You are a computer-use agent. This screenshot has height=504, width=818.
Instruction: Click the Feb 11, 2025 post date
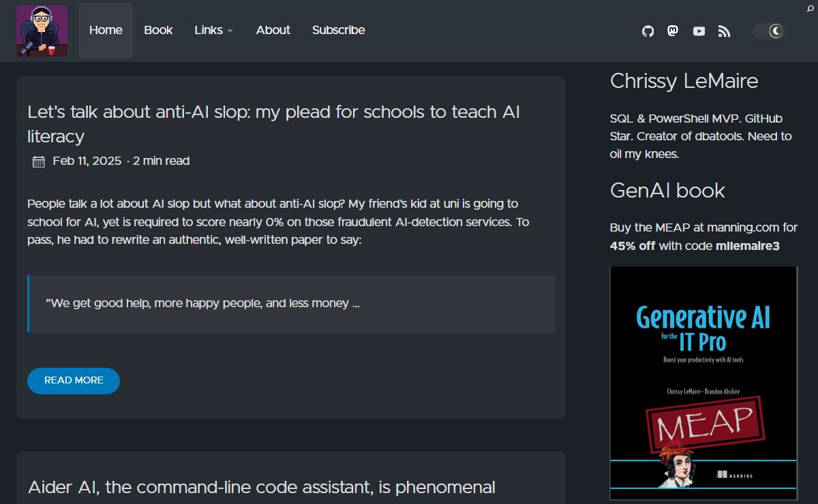coord(87,161)
